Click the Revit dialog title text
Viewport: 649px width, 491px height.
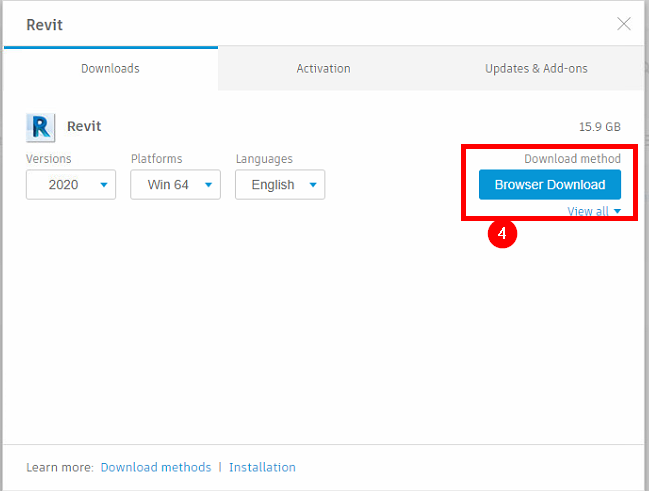tap(44, 25)
